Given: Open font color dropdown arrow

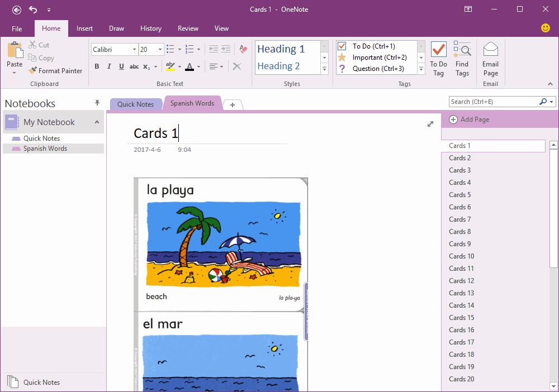Looking at the screenshot, I should click(198, 66).
